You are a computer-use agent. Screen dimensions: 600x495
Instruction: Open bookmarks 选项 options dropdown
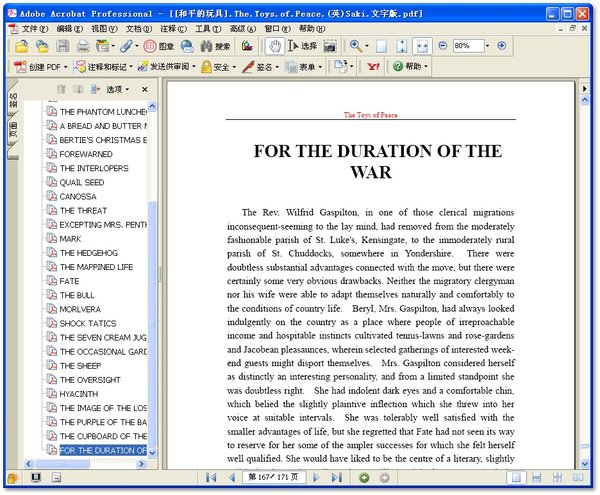[118, 89]
